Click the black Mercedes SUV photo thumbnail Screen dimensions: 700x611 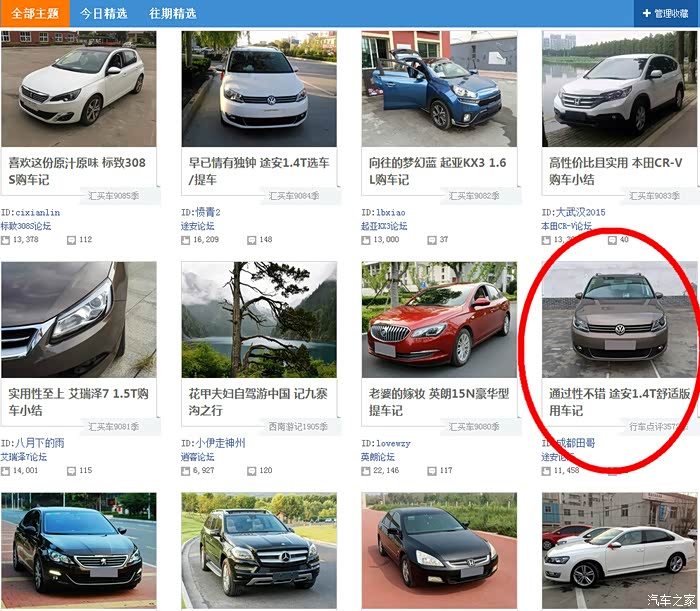258,550
